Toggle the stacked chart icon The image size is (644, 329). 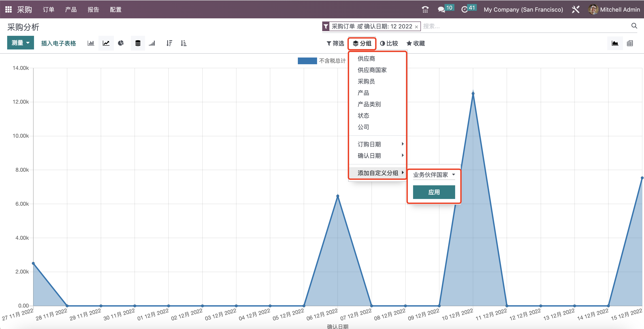coord(138,43)
